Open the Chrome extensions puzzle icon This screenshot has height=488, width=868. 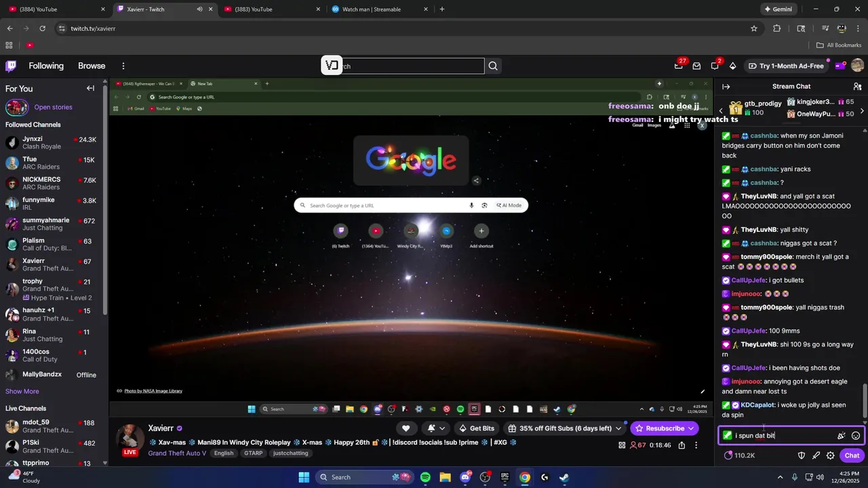point(777,28)
